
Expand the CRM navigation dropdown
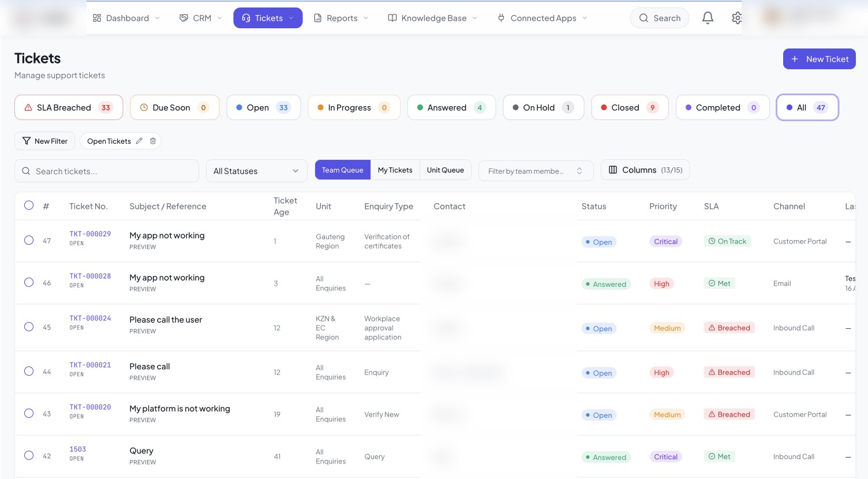tap(201, 18)
